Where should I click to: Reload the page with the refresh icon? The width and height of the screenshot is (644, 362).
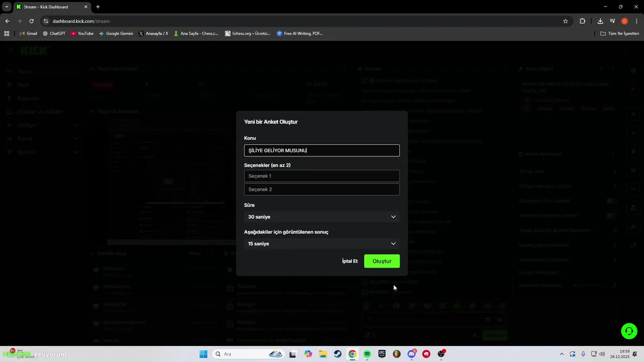(31, 21)
